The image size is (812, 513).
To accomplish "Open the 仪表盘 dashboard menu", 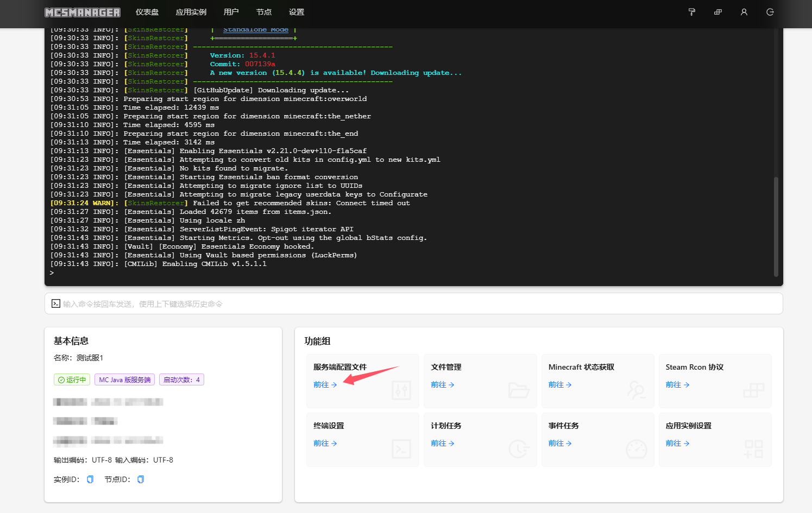I will (147, 12).
